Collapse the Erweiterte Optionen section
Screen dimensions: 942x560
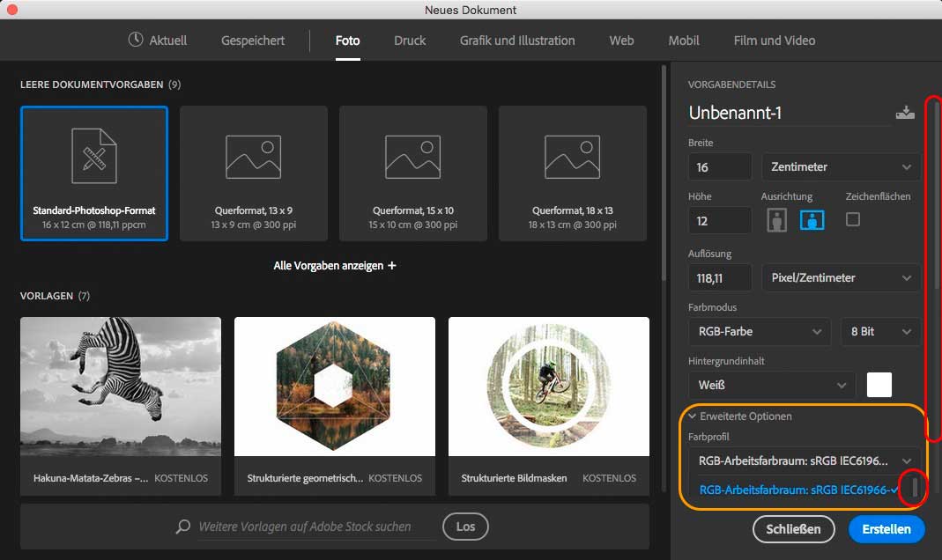(694, 416)
